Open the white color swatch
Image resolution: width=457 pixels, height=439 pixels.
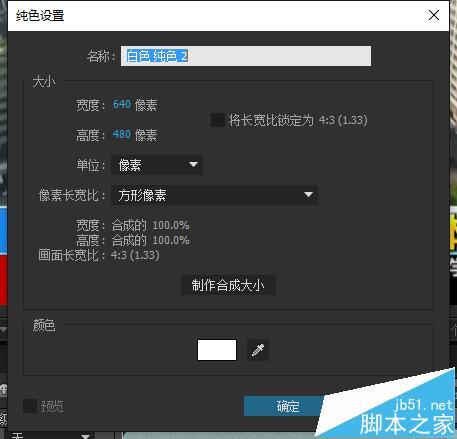point(217,350)
